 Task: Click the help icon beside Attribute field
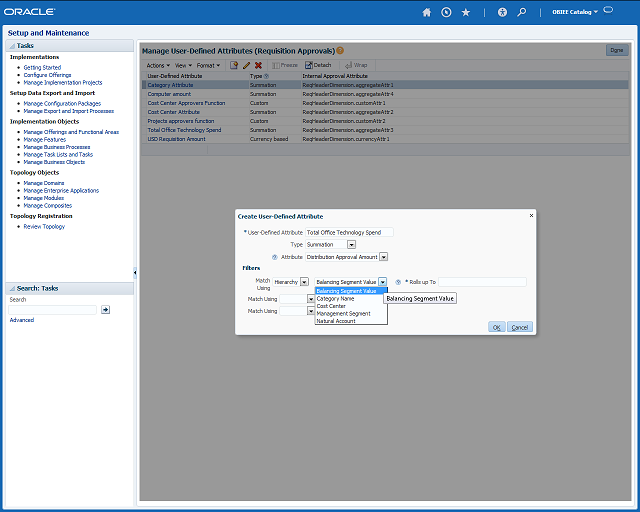pyautogui.click(x=275, y=257)
